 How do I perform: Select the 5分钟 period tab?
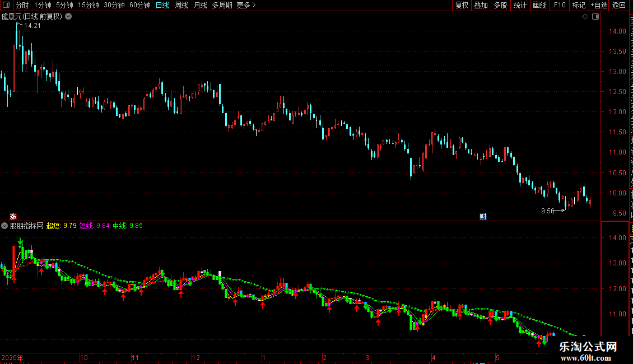(64, 5)
